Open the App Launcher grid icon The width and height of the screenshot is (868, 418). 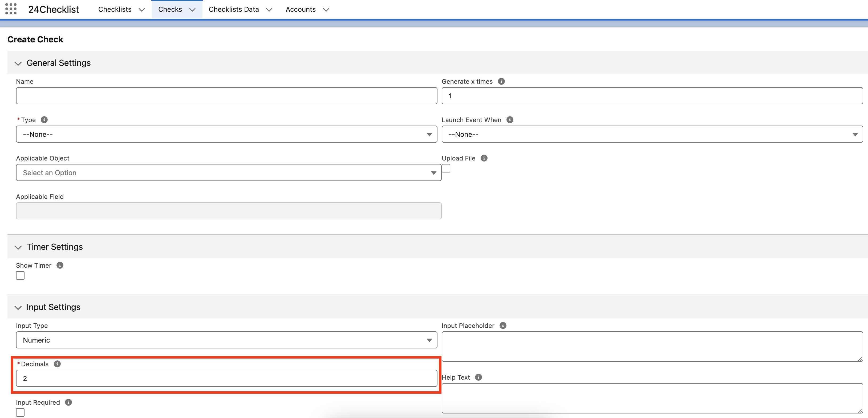click(x=11, y=9)
